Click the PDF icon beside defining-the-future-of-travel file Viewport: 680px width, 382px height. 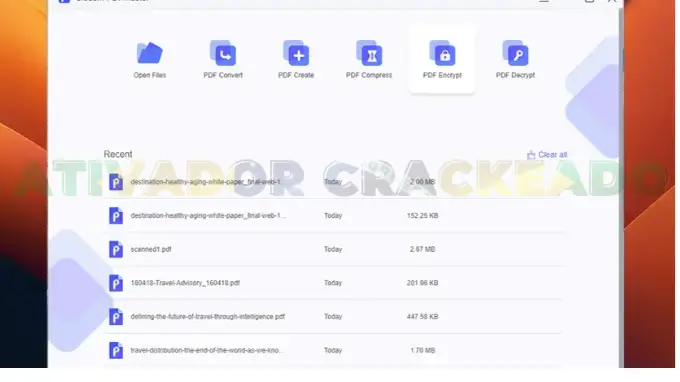pyautogui.click(x=116, y=317)
